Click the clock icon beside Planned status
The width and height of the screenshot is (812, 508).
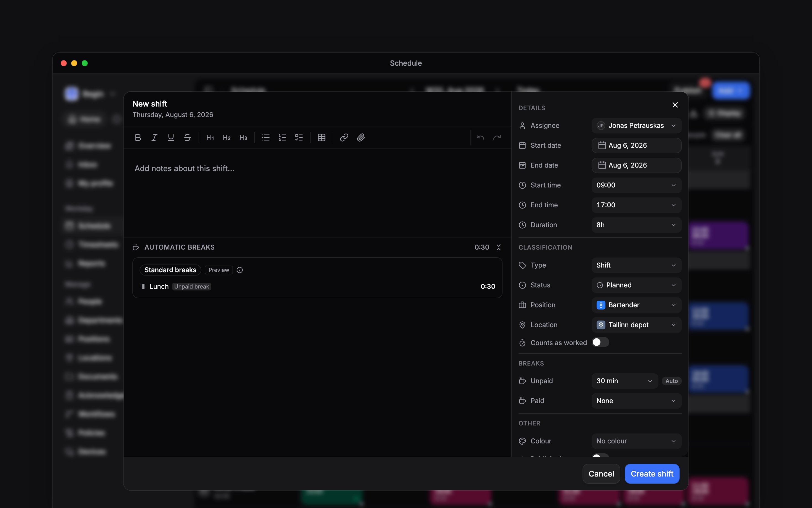click(x=600, y=285)
